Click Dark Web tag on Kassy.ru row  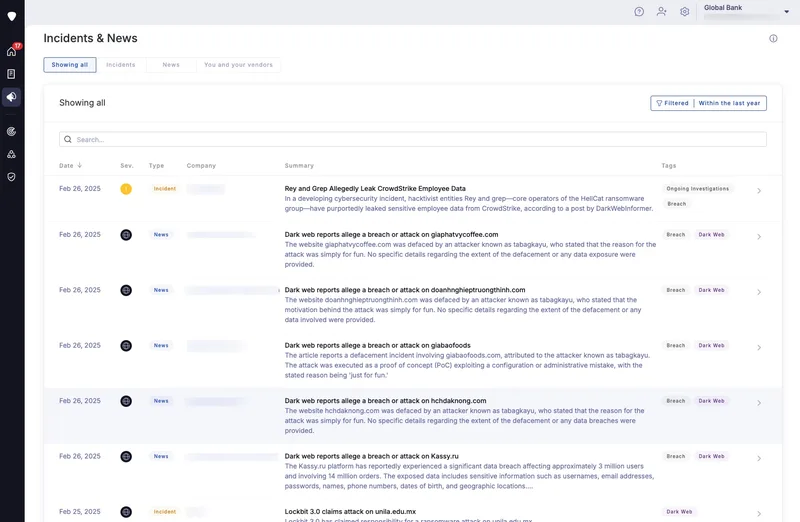click(711, 457)
